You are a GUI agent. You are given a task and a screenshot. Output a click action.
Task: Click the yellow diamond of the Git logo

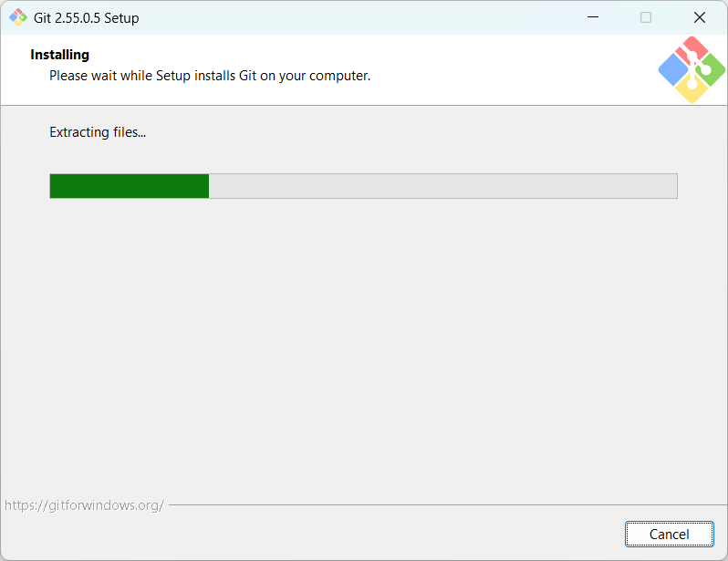(x=692, y=88)
